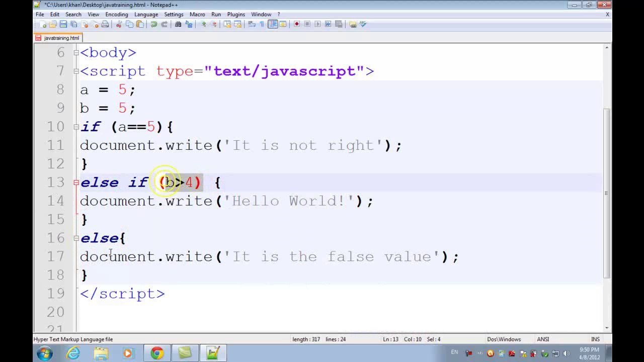Open the Settings menu
The image size is (644, 362).
(174, 15)
